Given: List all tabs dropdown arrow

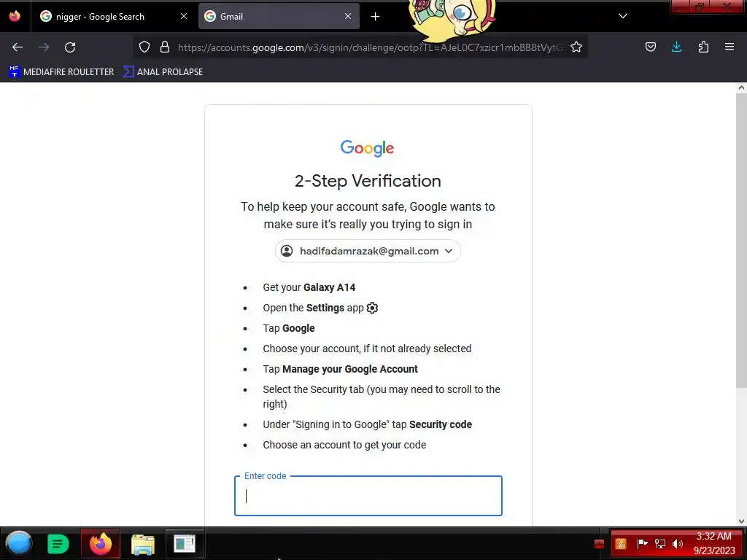Looking at the screenshot, I should click(623, 16).
